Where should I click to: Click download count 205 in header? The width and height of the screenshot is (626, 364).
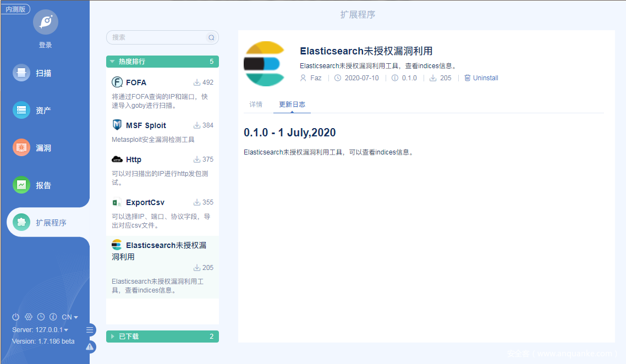(446, 78)
